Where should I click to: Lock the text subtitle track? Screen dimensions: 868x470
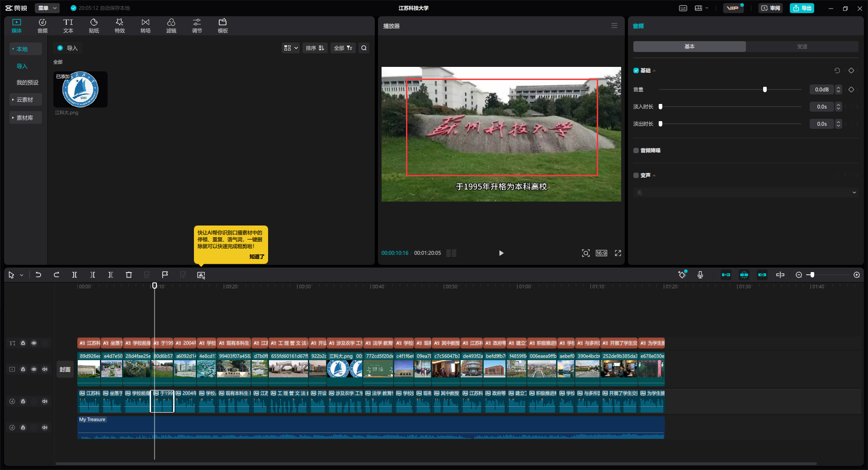coord(23,343)
